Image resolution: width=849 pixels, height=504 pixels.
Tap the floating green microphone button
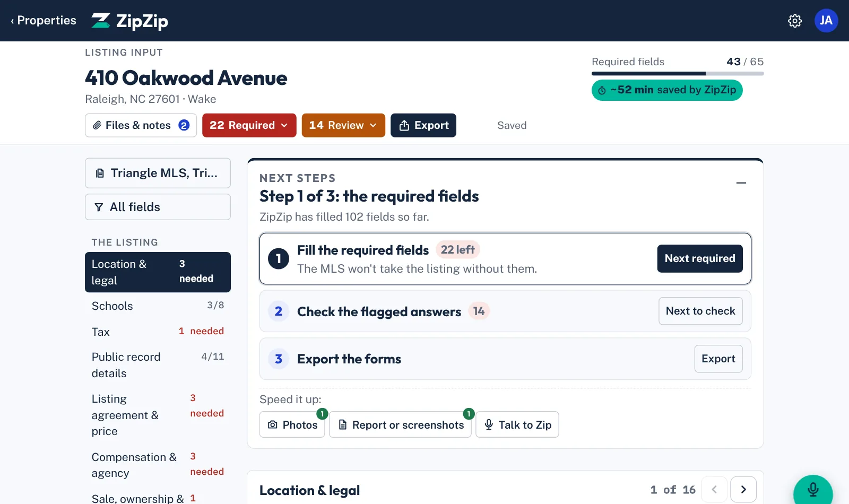click(x=813, y=489)
